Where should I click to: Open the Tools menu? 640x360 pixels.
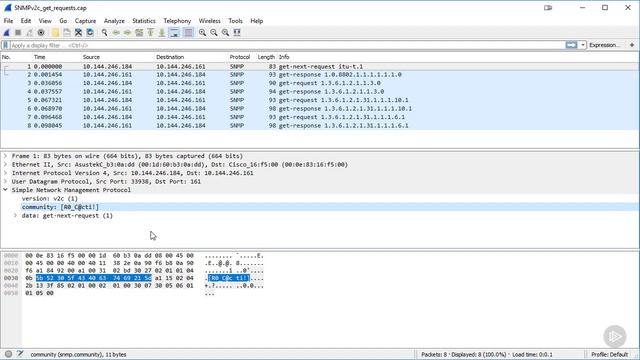pyautogui.click(x=235, y=21)
